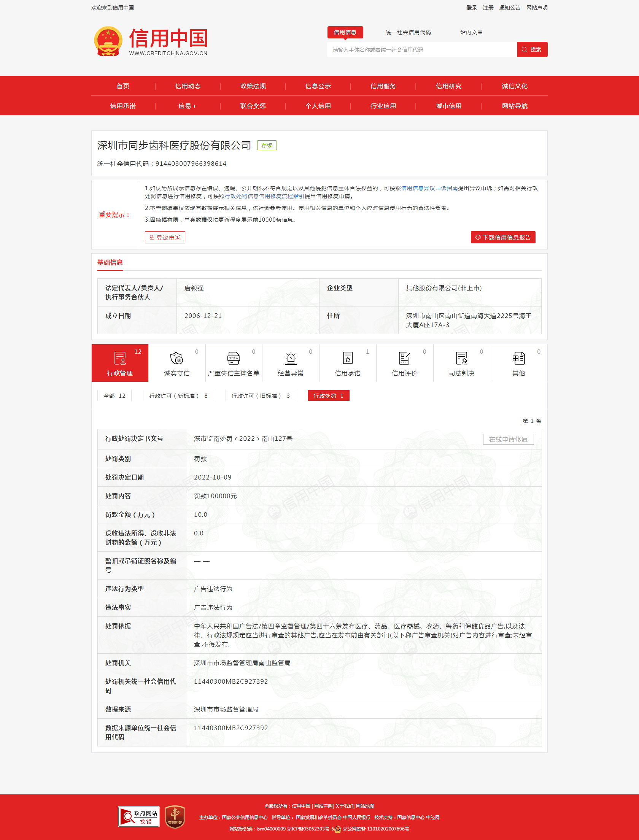Open 信息公示 navigation item
Viewport: 639px width, 840px height.
[318, 86]
